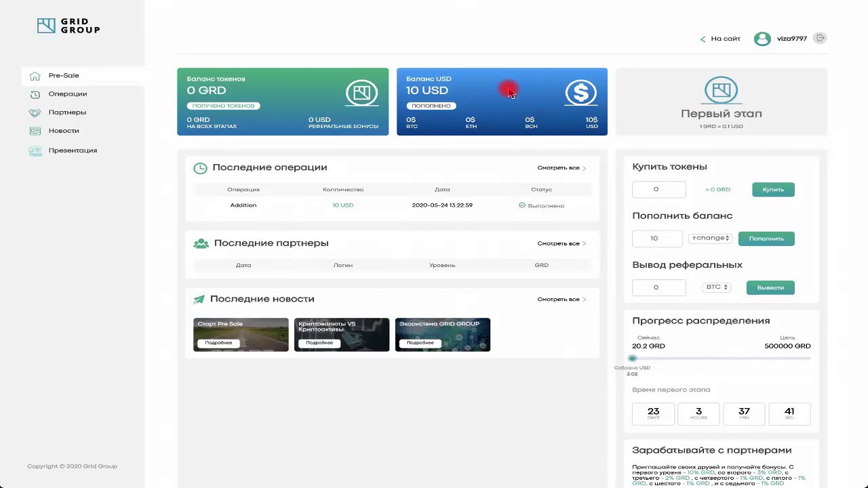Screen dimensions: 868x488
Task: Click the user avatar icon
Action: point(762,39)
